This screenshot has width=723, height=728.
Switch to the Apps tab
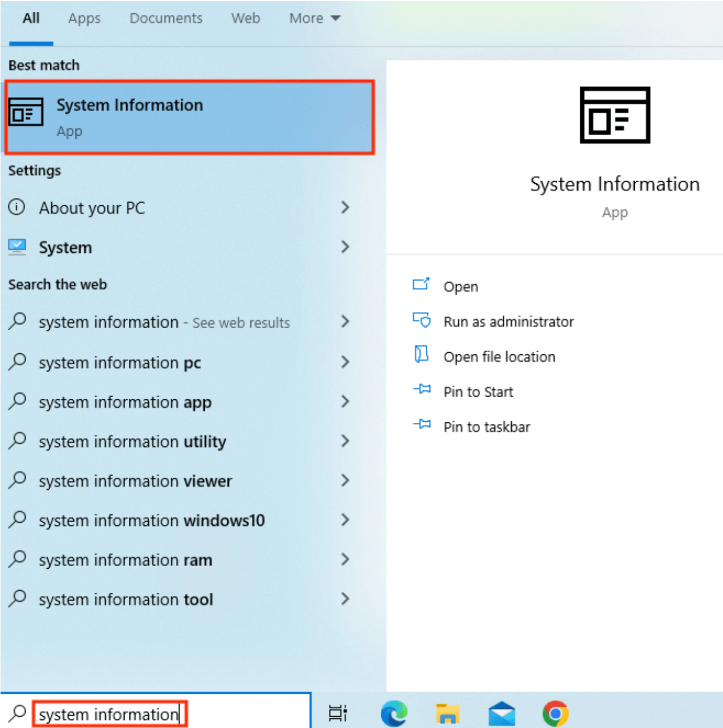pyautogui.click(x=84, y=19)
